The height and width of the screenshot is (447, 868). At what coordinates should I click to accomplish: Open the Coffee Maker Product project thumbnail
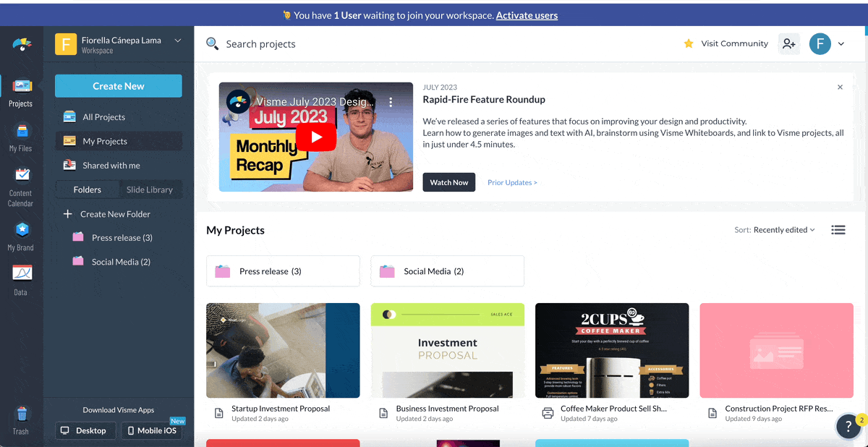click(612, 351)
